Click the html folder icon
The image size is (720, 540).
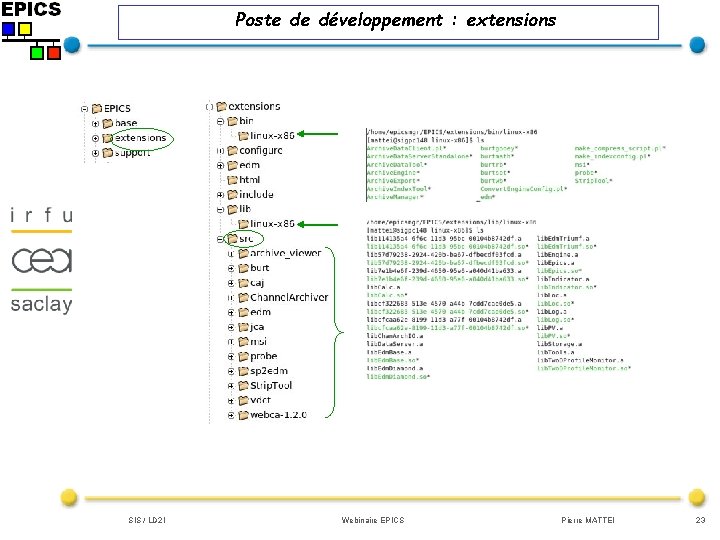coord(232,180)
